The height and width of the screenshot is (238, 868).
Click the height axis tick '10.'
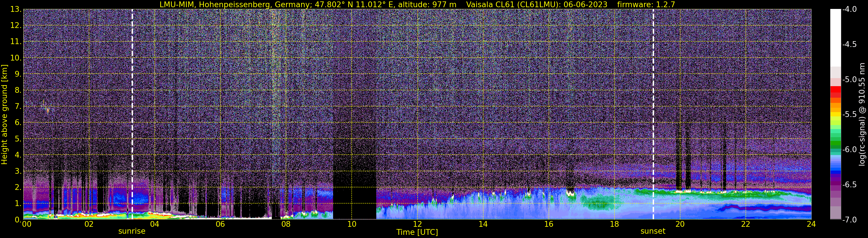16,58
